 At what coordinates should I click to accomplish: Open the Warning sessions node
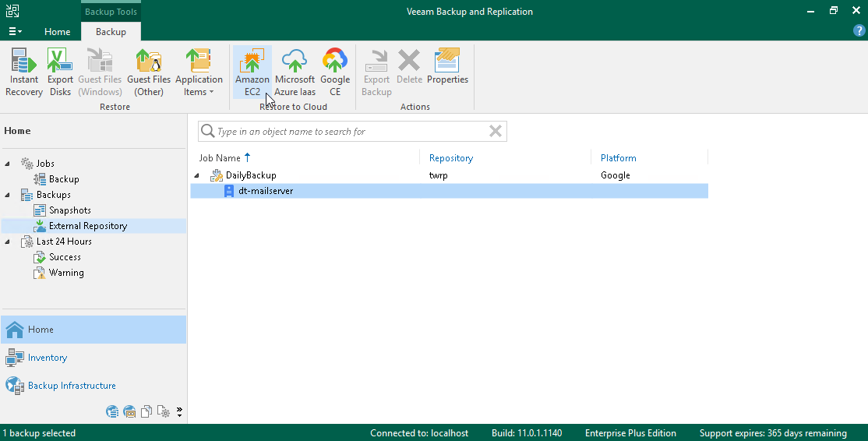66,272
